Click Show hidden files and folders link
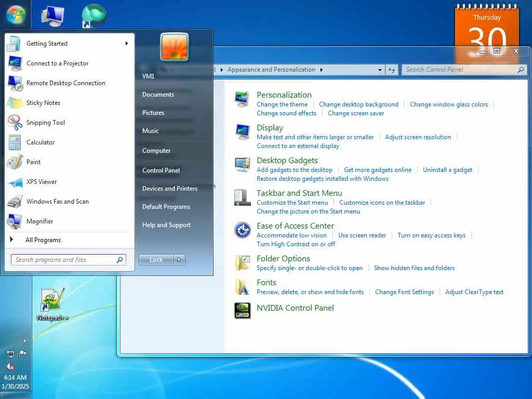 coord(414,268)
